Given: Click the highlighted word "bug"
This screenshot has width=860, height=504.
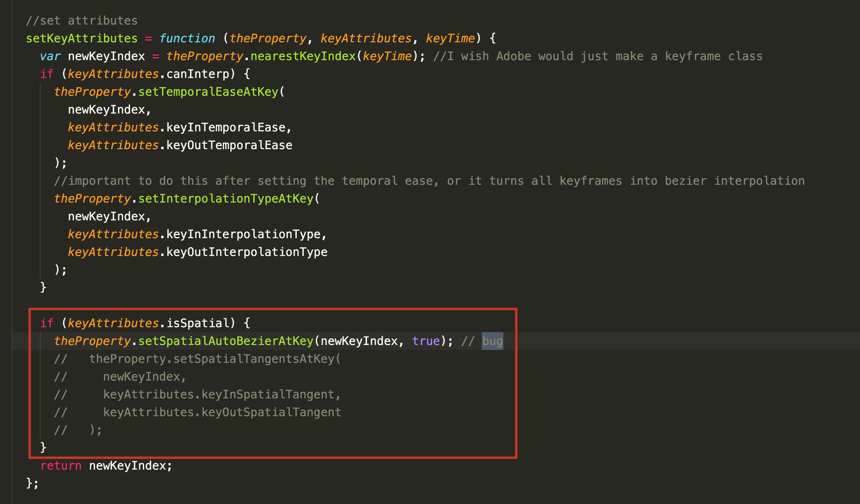Looking at the screenshot, I should pyautogui.click(x=492, y=341).
